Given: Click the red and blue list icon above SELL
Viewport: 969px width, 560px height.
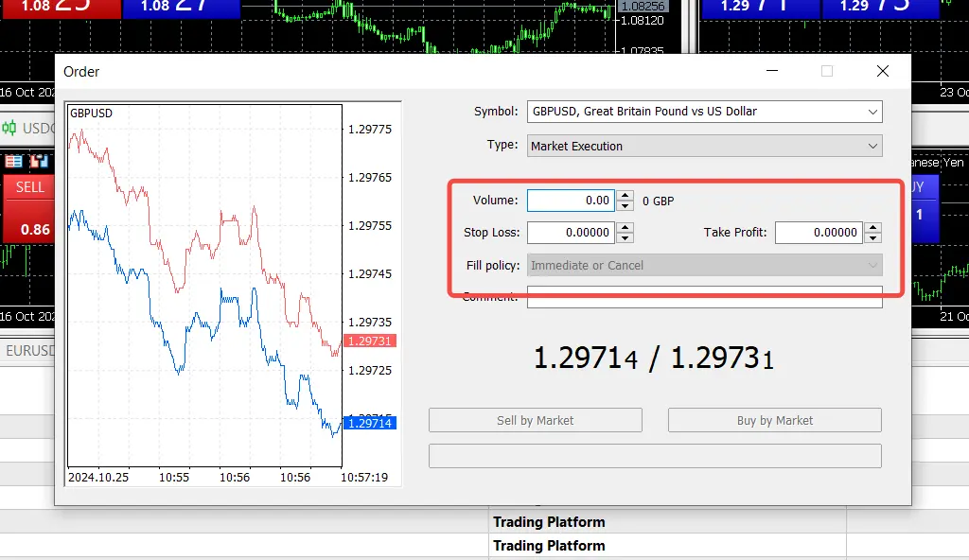Looking at the screenshot, I should pos(13,162).
